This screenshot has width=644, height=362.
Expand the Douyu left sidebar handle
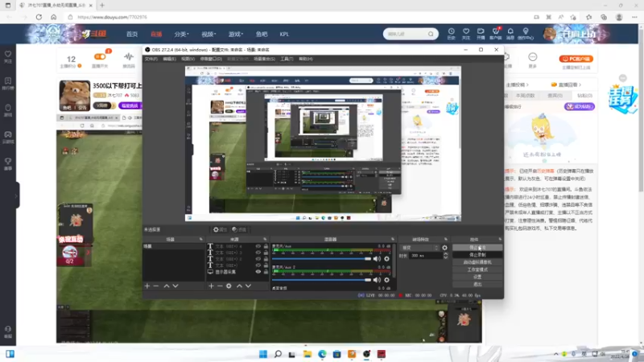pyautogui.click(x=17, y=195)
